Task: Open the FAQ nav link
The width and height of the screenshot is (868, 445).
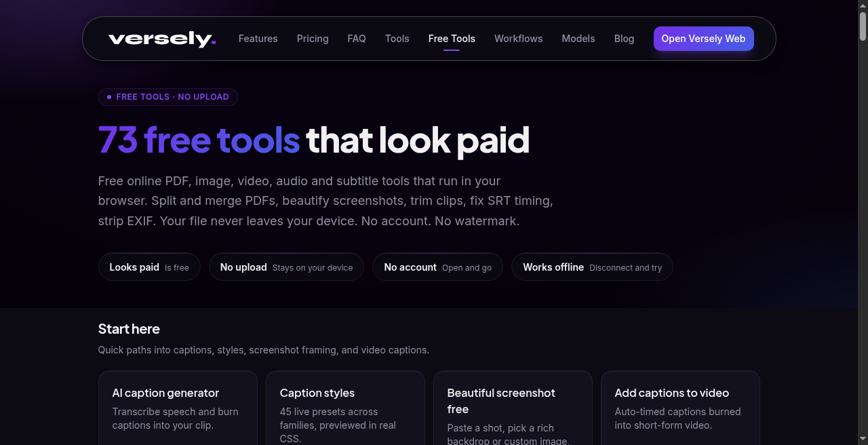Action: pos(357,39)
